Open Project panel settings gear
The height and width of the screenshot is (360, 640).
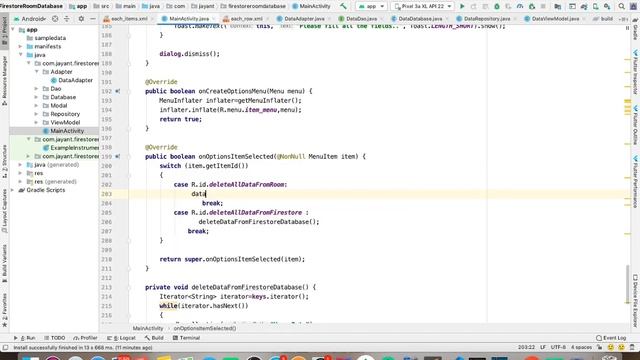pos(81,19)
